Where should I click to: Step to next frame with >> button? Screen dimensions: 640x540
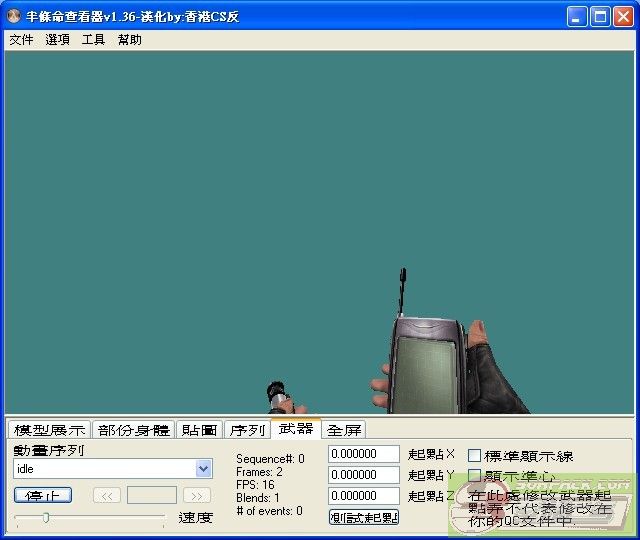tap(197, 496)
